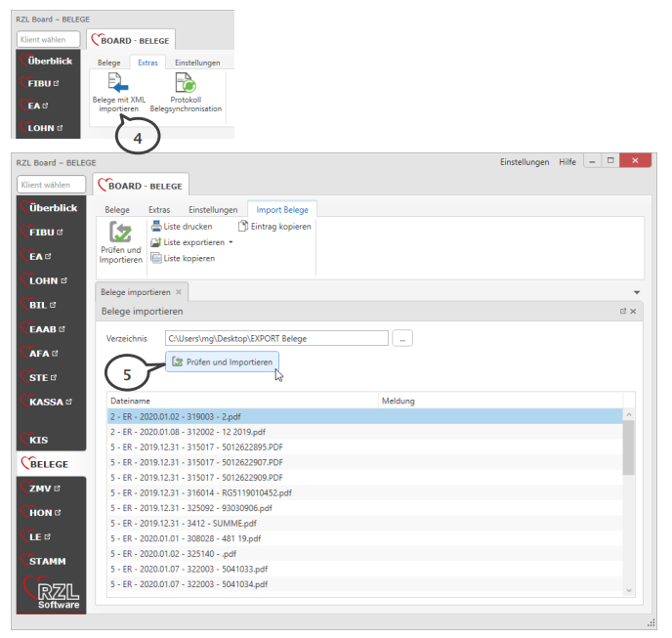Switch to the Import Belege ribbon tab
The width and height of the screenshot is (672, 638).
281,209
